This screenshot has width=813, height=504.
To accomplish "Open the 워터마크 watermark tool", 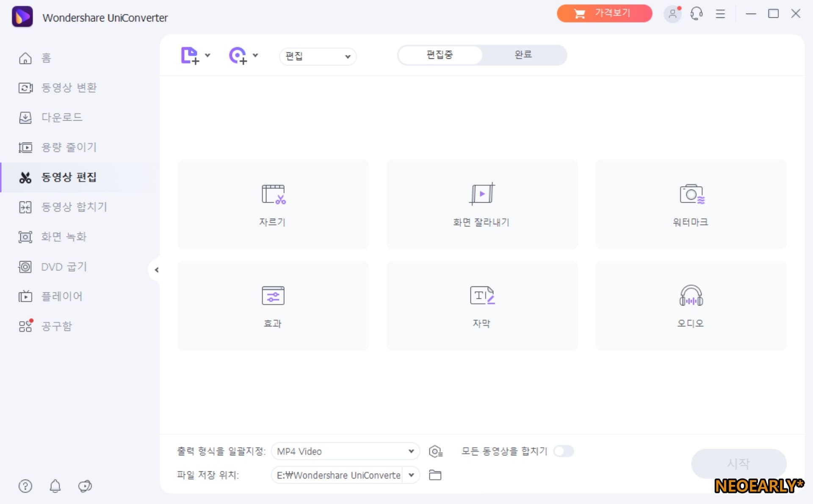I will click(691, 204).
